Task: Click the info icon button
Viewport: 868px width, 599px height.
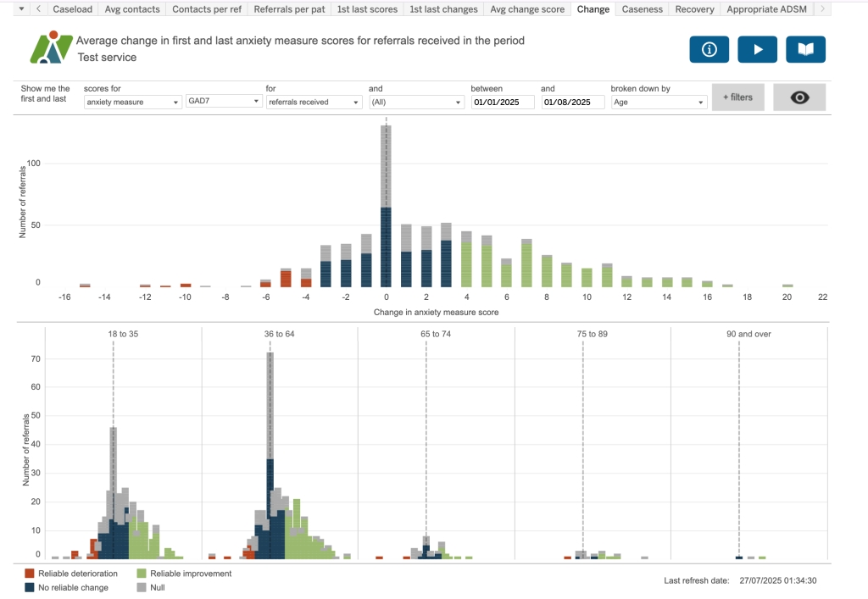Action: [x=709, y=50]
